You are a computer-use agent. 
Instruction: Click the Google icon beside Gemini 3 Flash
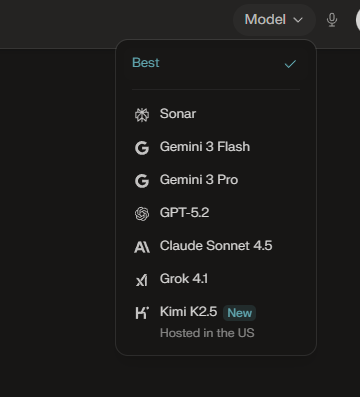142,148
